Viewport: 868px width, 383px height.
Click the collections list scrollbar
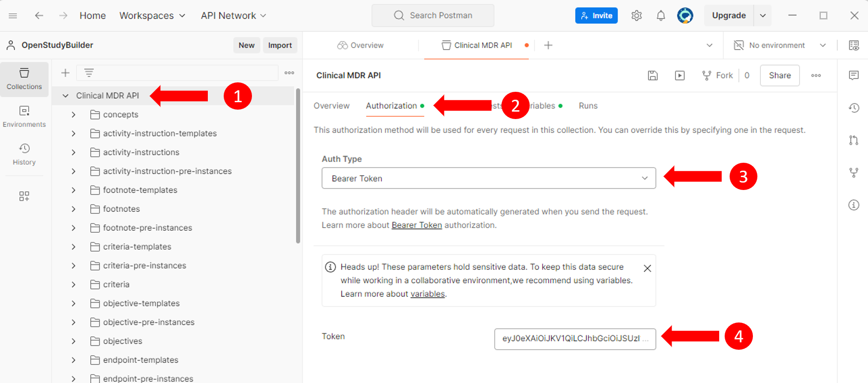(298, 166)
